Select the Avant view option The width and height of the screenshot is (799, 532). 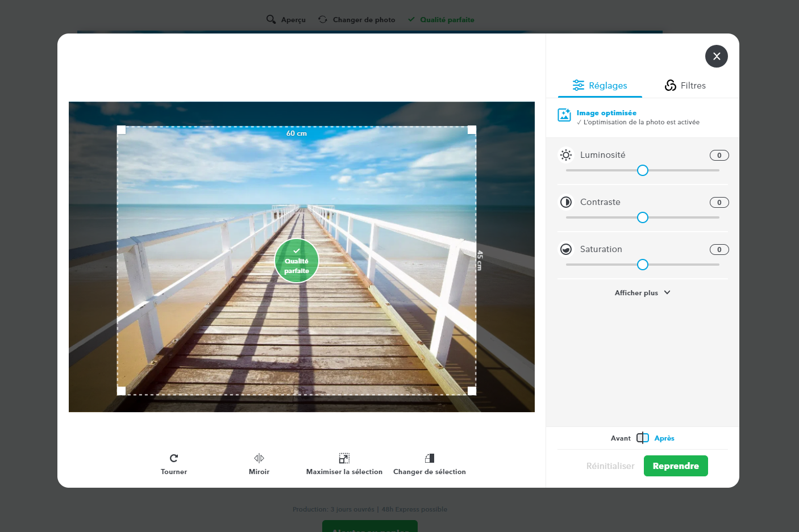621,438
